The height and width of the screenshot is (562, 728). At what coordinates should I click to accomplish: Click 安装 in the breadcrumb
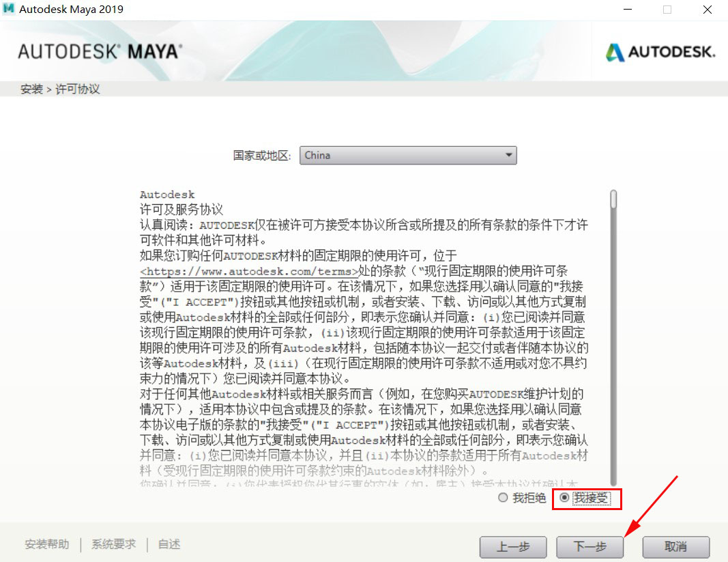[31, 89]
